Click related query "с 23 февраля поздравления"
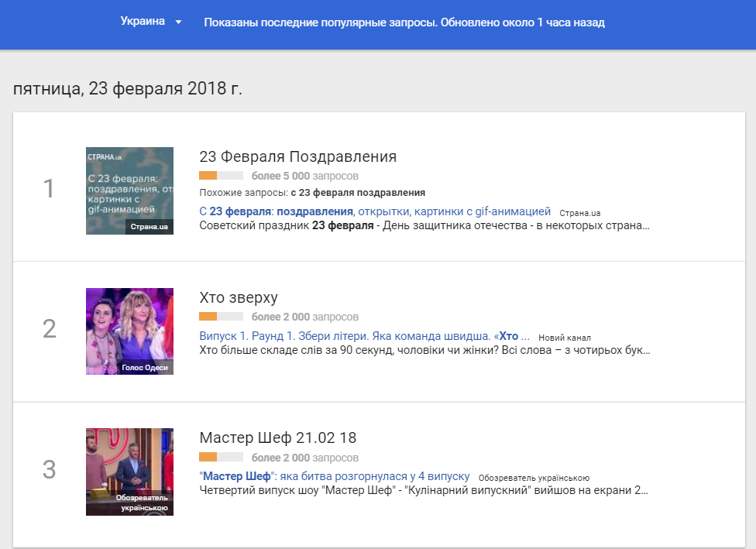Viewport: 756px width, 549px height. (358, 192)
